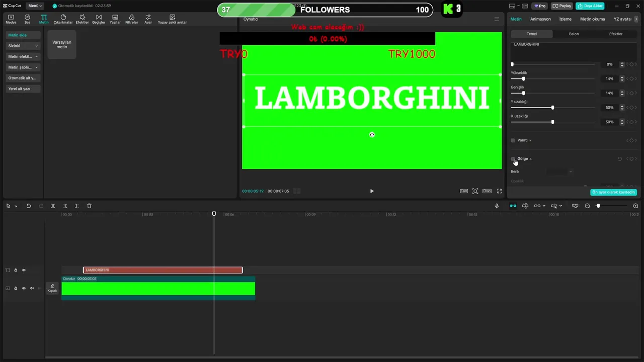Viewport: 644px width, 362px height.
Task: Reset the Gölge shadow settings
Action: pos(619,159)
